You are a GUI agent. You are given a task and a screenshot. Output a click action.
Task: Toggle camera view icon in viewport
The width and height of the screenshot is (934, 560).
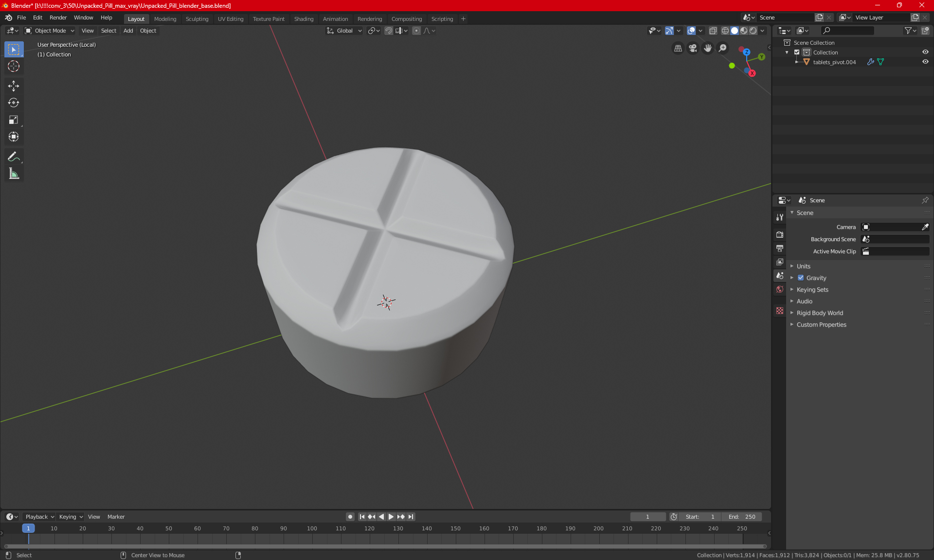(693, 48)
